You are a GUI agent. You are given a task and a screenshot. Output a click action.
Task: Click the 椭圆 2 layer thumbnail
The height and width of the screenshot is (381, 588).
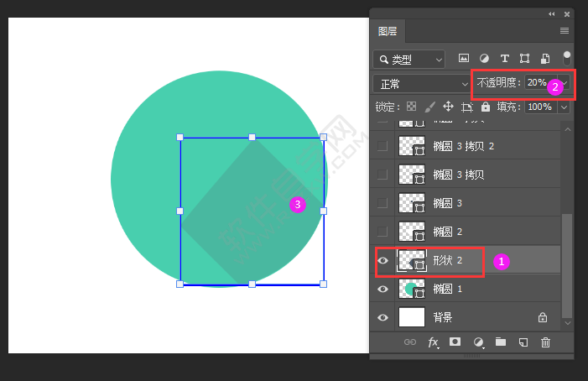click(x=412, y=232)
